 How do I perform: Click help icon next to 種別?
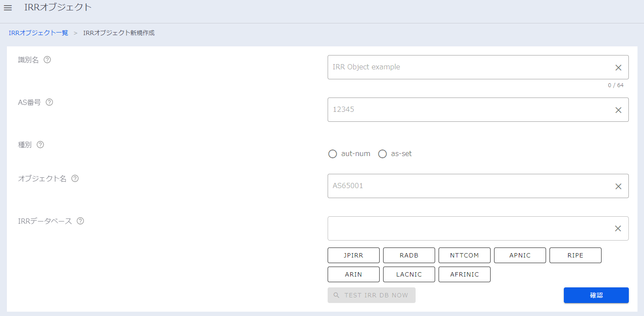(40, 145)
